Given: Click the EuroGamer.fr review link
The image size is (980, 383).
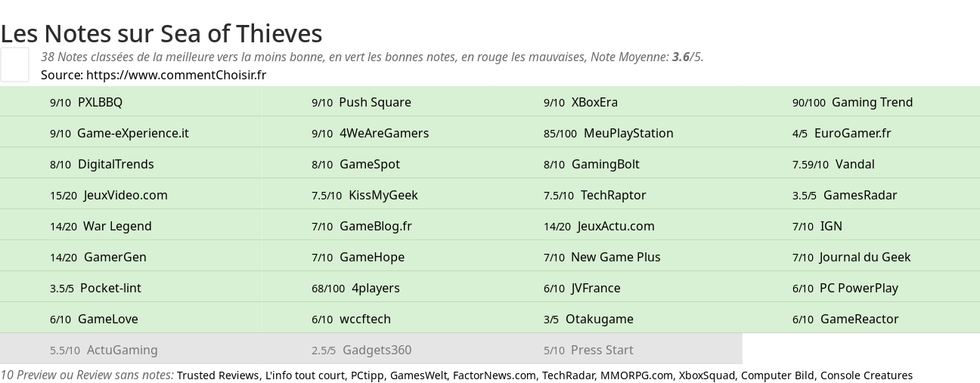Looking at the screenshot, I should coord(852,133).
